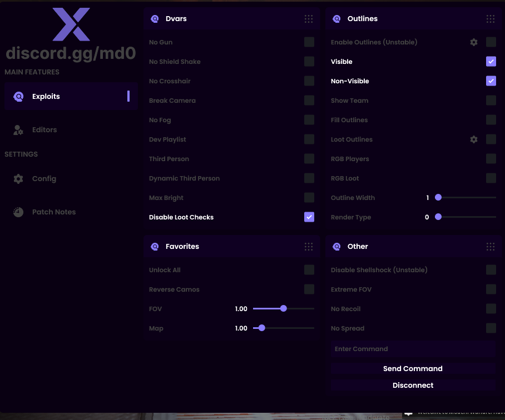Click the MAIN FEATURES heading
The image size is (505, 420).
coord(32,72)
